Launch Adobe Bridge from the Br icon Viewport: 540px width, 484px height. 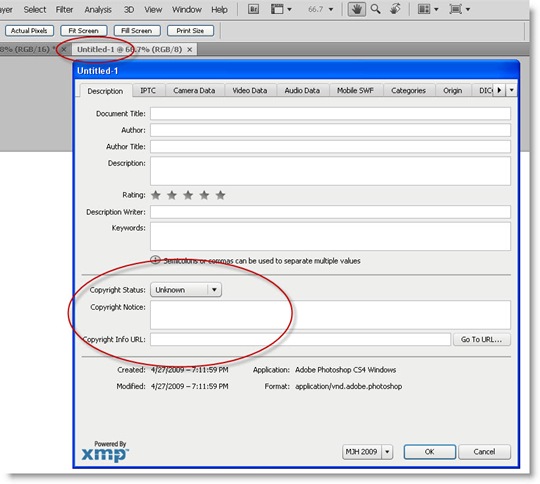click(x=253, y=9)
